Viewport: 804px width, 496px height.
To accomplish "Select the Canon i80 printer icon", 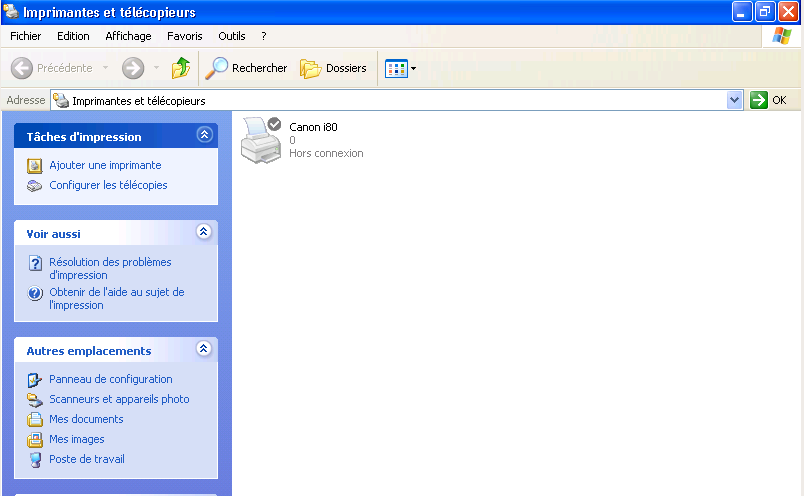I will 261,140.
